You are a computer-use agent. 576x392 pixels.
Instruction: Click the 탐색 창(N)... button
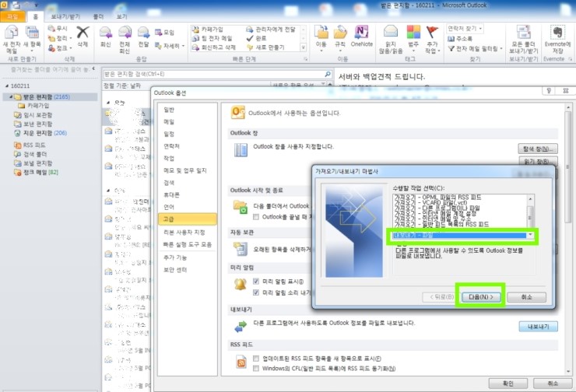click(538, 149)
